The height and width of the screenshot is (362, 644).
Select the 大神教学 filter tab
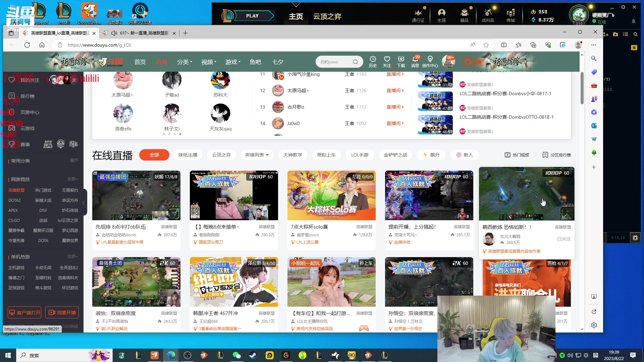[x=292, y=155]
